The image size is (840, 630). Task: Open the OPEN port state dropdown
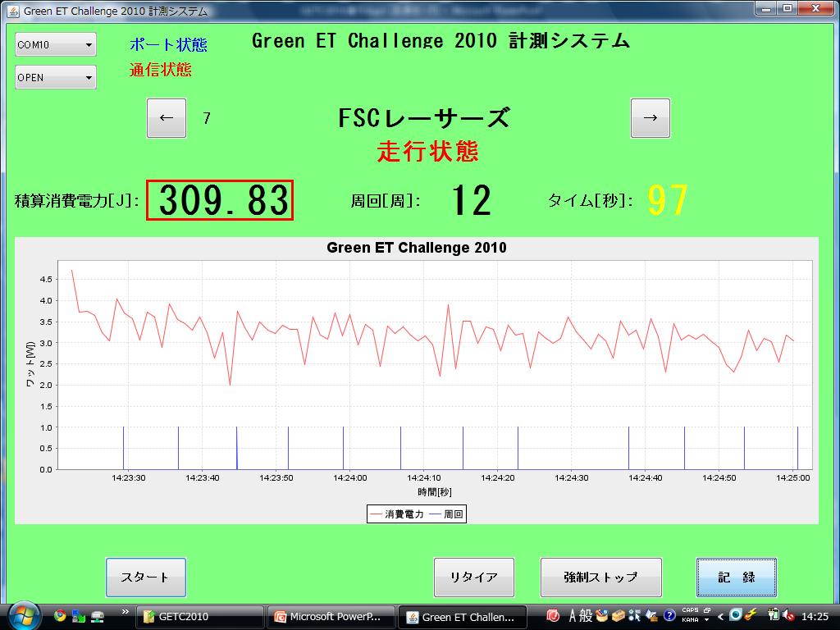[x=55, y=78]
